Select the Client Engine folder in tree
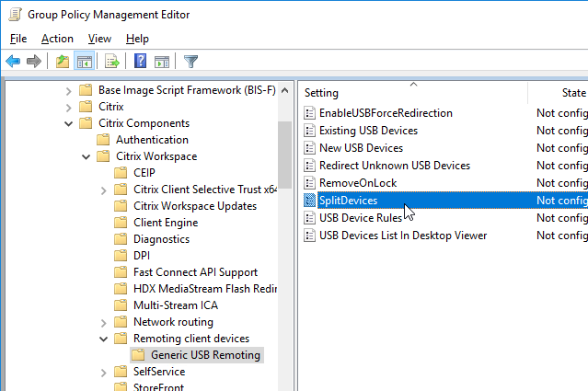Image resolution: width=588 pixels, height=391 pixels. [x=166, y=223]
